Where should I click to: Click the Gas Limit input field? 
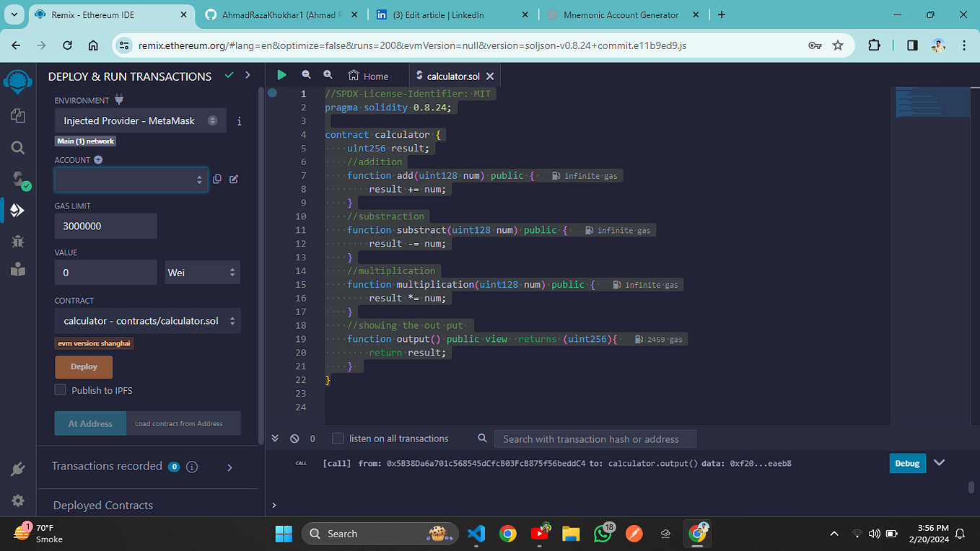(x=106, y=226)
